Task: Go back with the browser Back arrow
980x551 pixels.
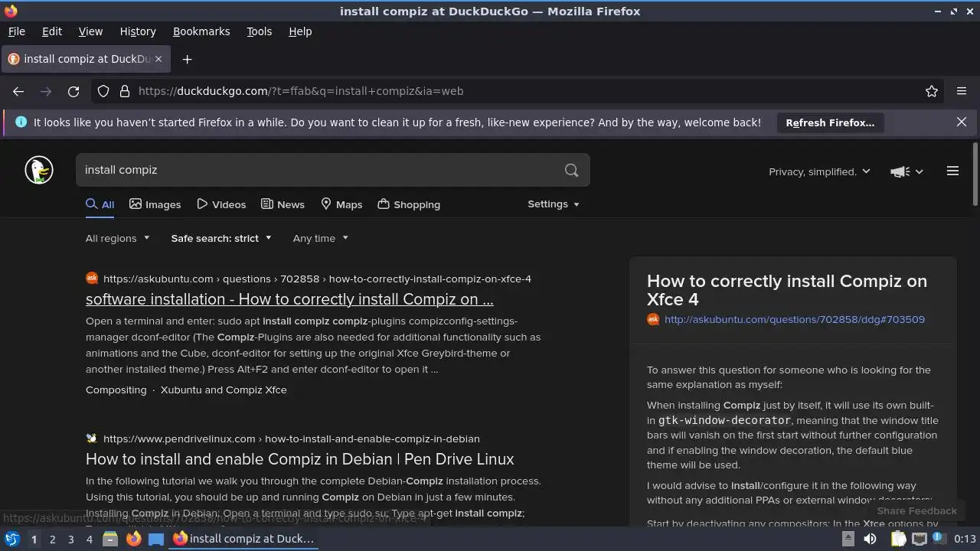Action: [18, 91]
